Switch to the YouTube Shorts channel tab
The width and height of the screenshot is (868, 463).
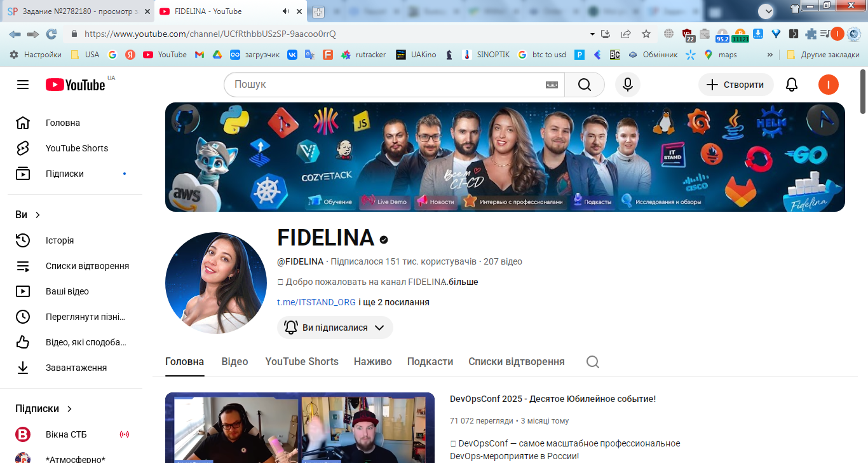click(302, 362)
